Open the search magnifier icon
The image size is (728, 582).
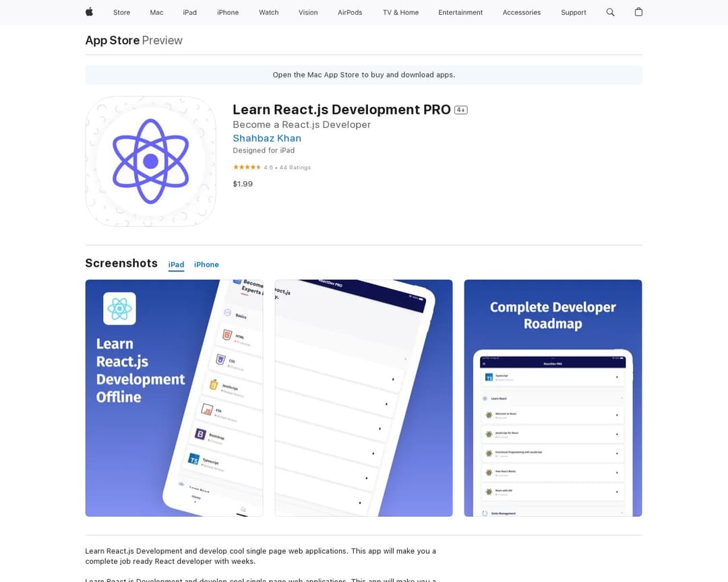click(x=610, y=12)
